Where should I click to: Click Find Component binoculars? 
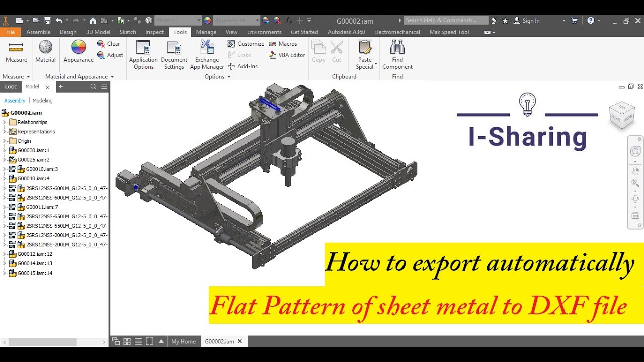coord(397,48)
